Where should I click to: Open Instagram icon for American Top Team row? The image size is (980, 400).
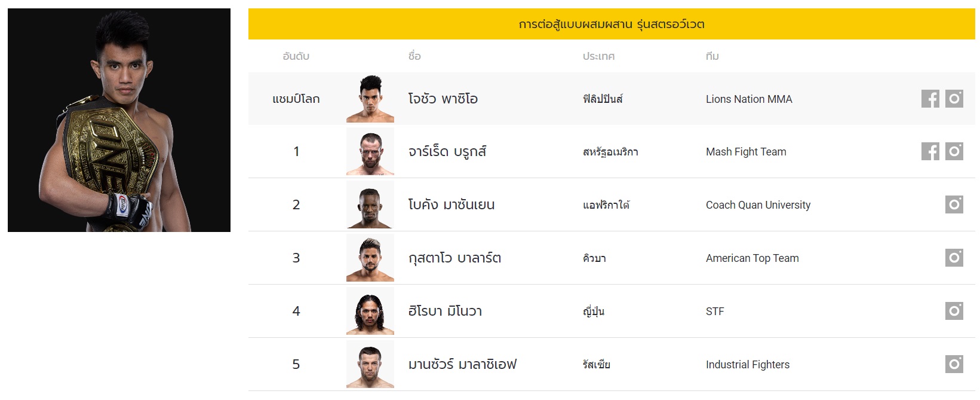pyautogui.click(x=954, y=258)
